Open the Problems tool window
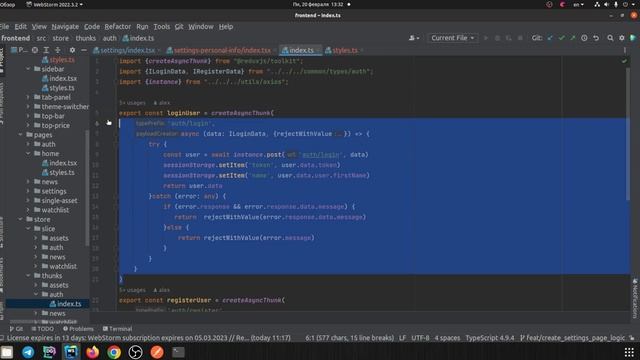640x360 pixels. pos(78,329)
